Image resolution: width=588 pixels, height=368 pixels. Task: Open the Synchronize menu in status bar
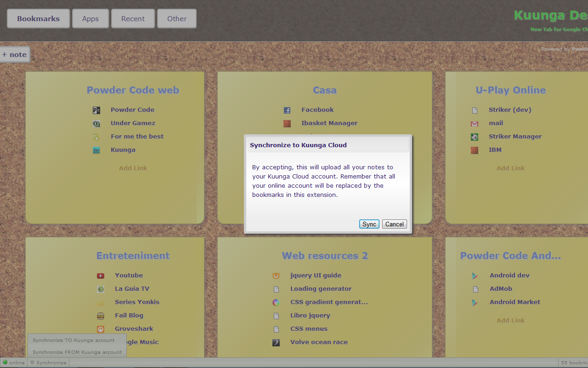pos(49,362)
